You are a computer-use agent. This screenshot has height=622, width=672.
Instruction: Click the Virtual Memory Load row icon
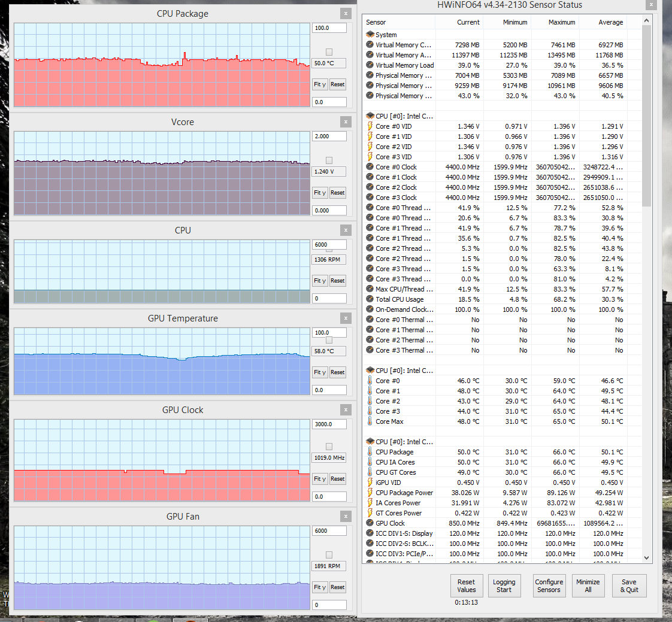(370, 65)
